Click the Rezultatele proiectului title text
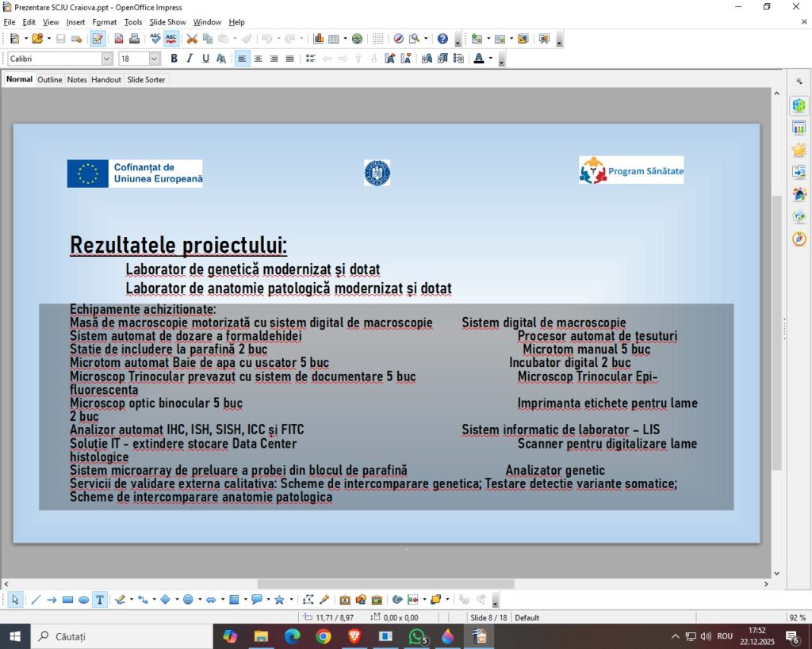Viewport: 812px width, 649px height. [x=178, y=245]
